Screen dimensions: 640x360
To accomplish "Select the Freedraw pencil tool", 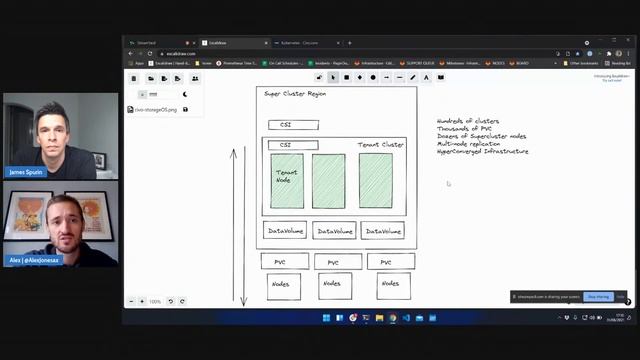I will click(x=413, y=78).
